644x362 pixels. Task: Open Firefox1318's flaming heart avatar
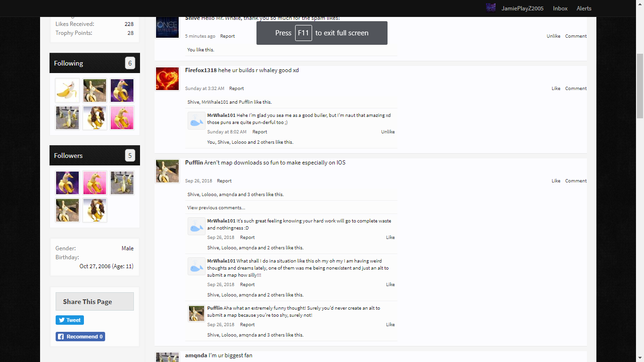click(x=167, y=79)
